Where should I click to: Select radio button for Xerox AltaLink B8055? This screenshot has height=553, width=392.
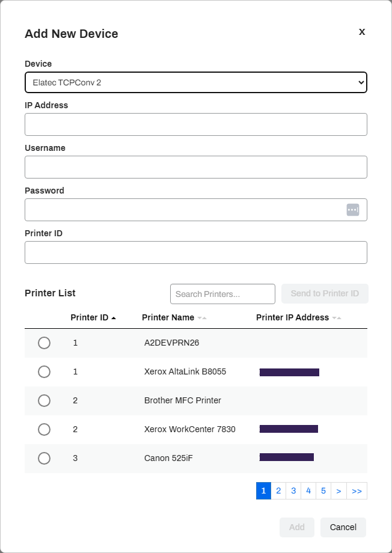[x=44, y=371]
